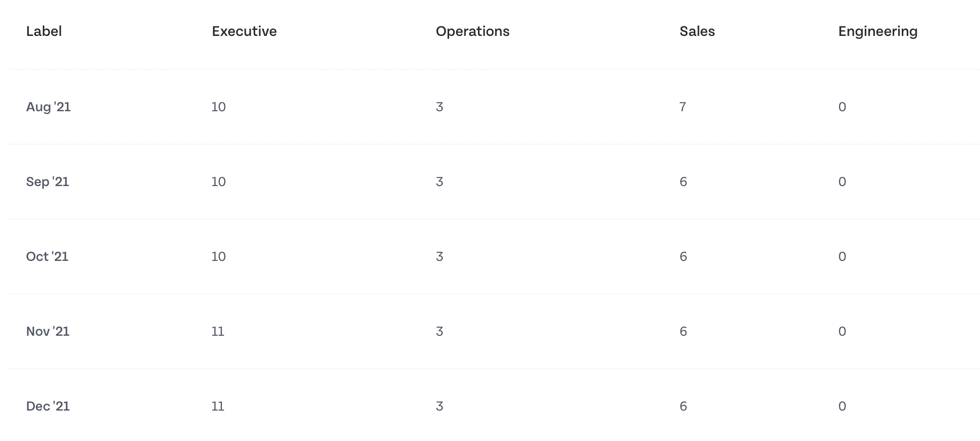
Task: Click the Executive column header
Action: (244, 31)
